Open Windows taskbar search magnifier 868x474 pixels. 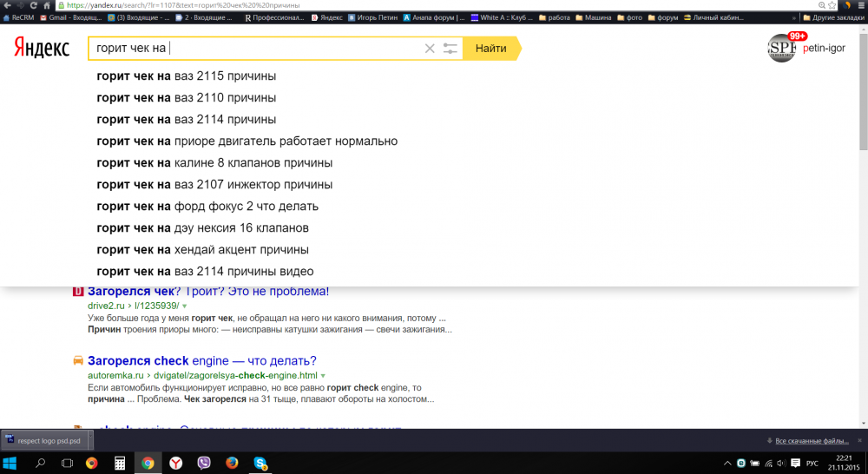click(40, 463)
